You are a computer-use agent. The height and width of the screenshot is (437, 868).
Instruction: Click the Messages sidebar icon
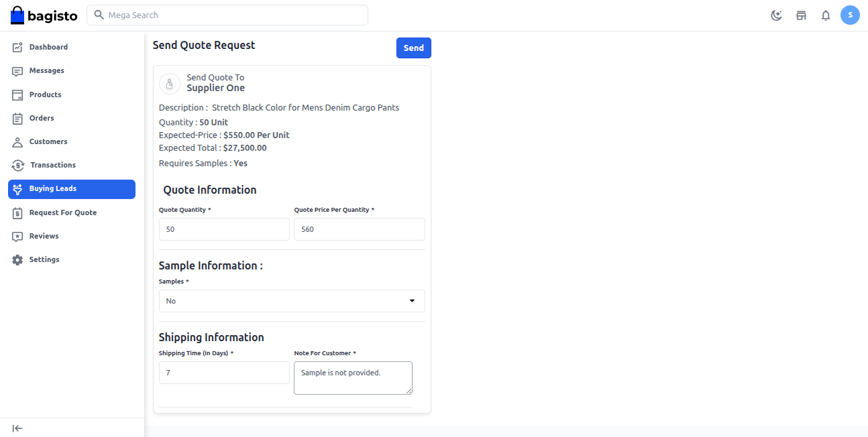17,71
